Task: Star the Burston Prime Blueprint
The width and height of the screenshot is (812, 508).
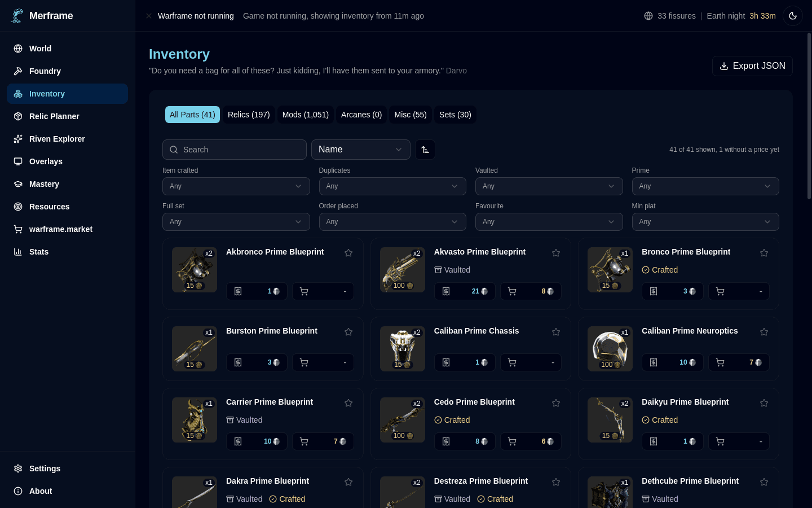Action: point(348,332)
